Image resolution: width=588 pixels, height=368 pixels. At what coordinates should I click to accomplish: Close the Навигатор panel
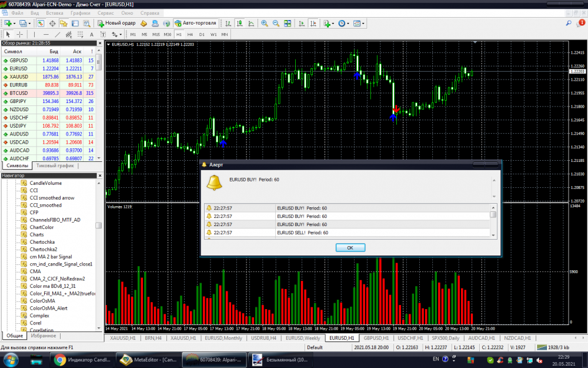click(100, 175)
